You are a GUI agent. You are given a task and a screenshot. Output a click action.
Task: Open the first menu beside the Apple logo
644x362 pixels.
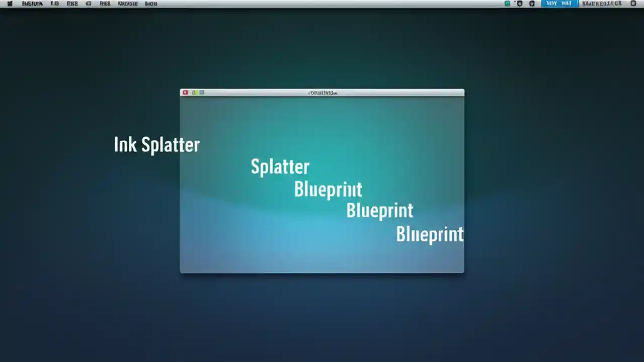(x=32, y=4)
